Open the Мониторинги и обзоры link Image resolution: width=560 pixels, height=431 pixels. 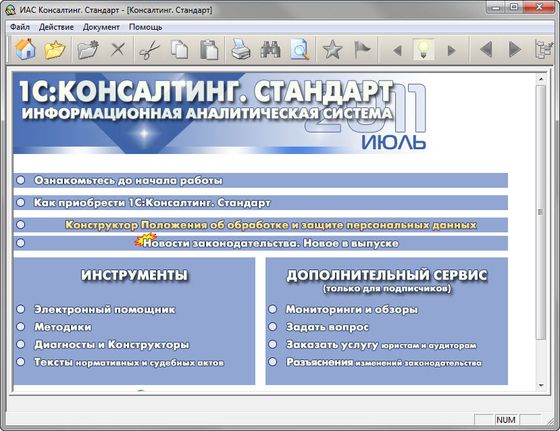point(352,309)
